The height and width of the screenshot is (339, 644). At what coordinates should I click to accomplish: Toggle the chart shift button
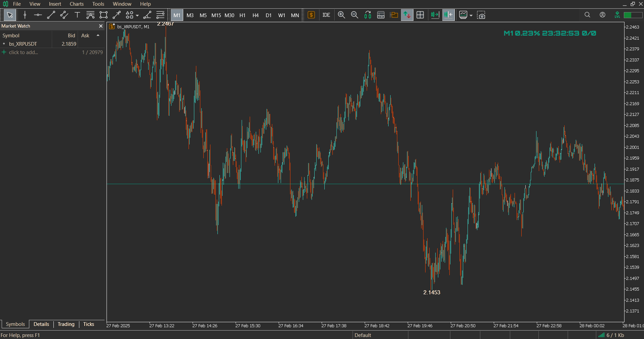click(x=448, y=15)
